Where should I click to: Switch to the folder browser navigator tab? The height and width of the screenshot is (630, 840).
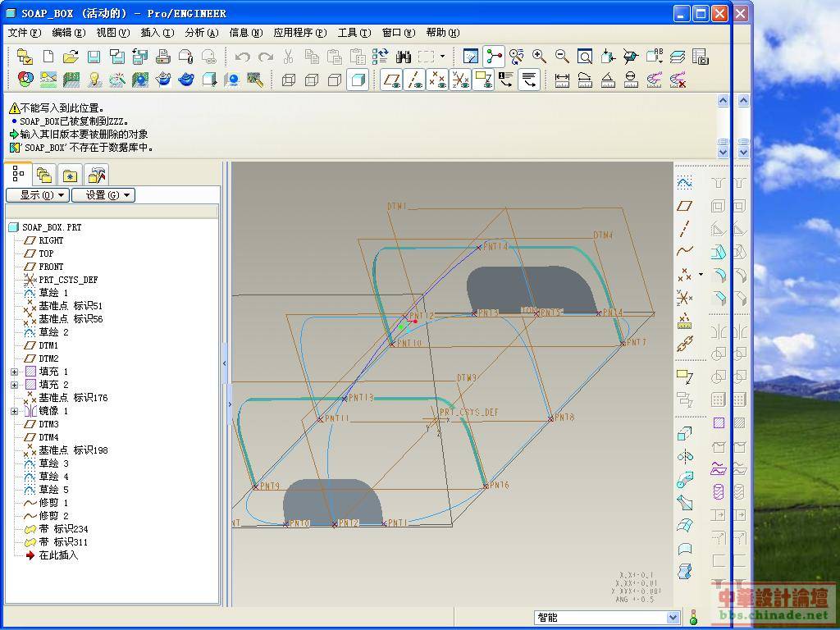(44, 175)
